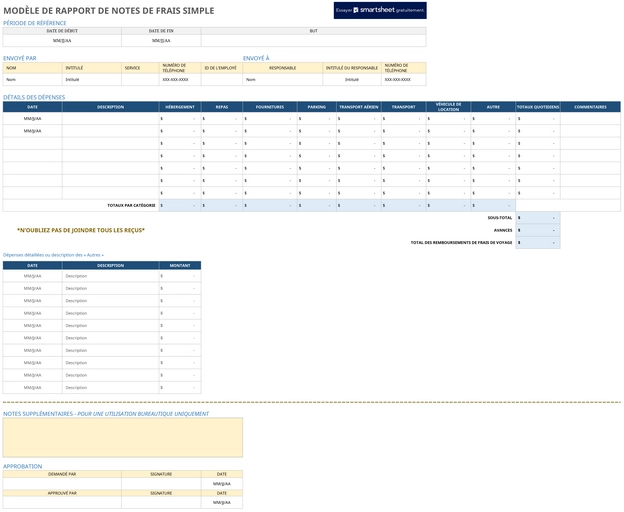Click the Signature cell in the Demandé par row
Viewport: 624px width, 512px height.
pos(161,484)
